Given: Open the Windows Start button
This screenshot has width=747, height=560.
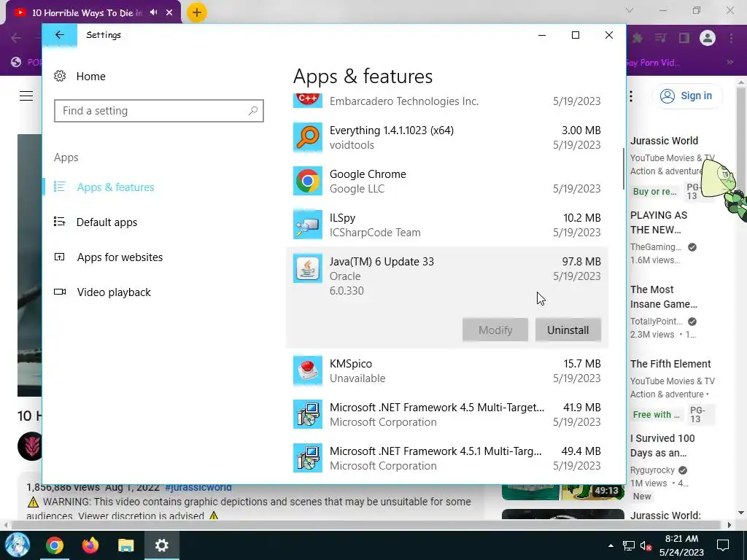Looking at the screenshot, I should coord(18,545).
